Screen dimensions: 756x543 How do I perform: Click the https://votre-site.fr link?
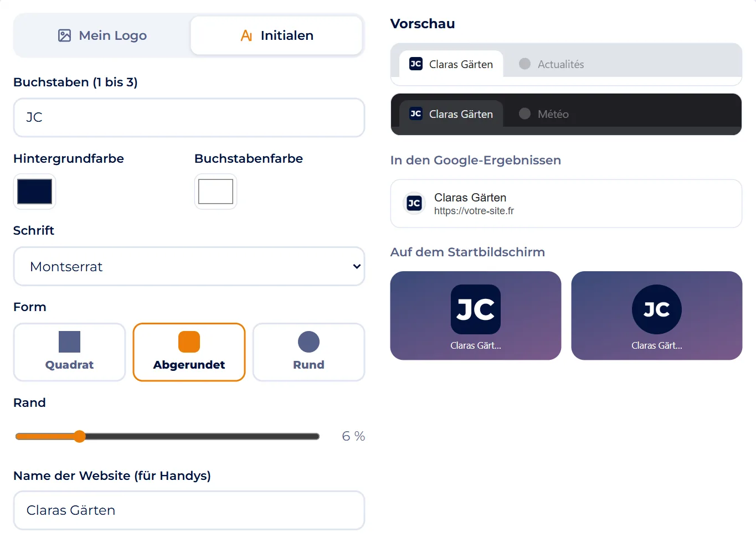tap(474, 211)
